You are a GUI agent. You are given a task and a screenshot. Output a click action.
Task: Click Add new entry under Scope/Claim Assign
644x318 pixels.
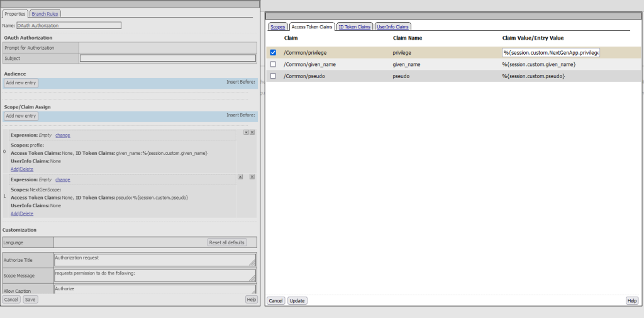(21, 116)
